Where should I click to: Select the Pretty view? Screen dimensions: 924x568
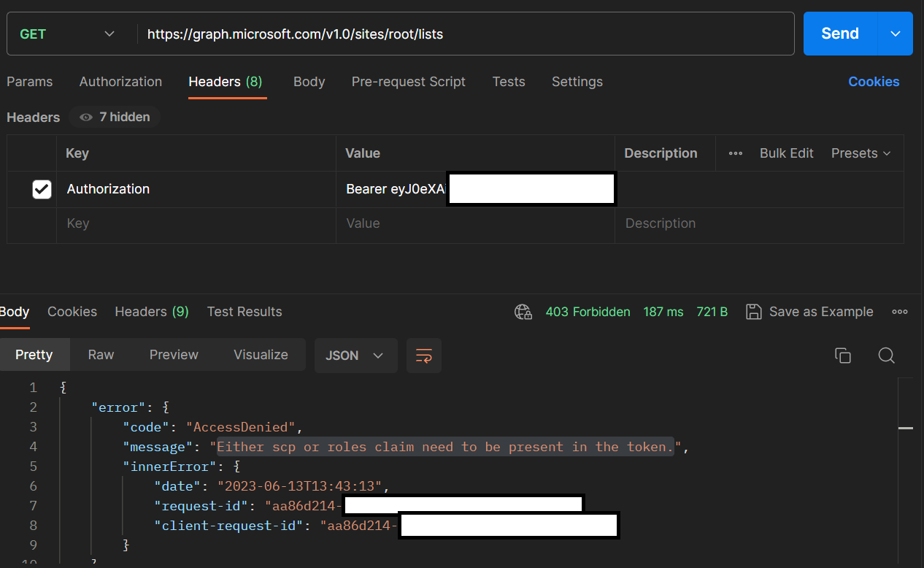pos(34,355)
